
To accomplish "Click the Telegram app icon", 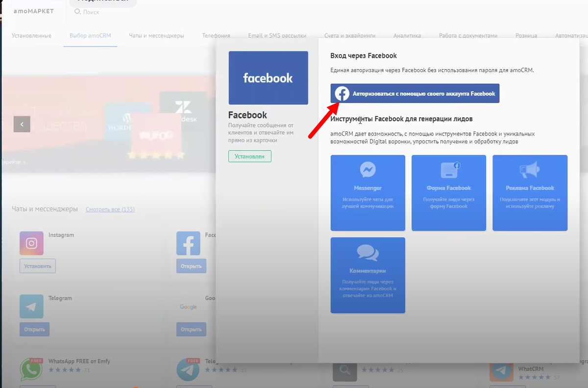I will click(31, 307).
